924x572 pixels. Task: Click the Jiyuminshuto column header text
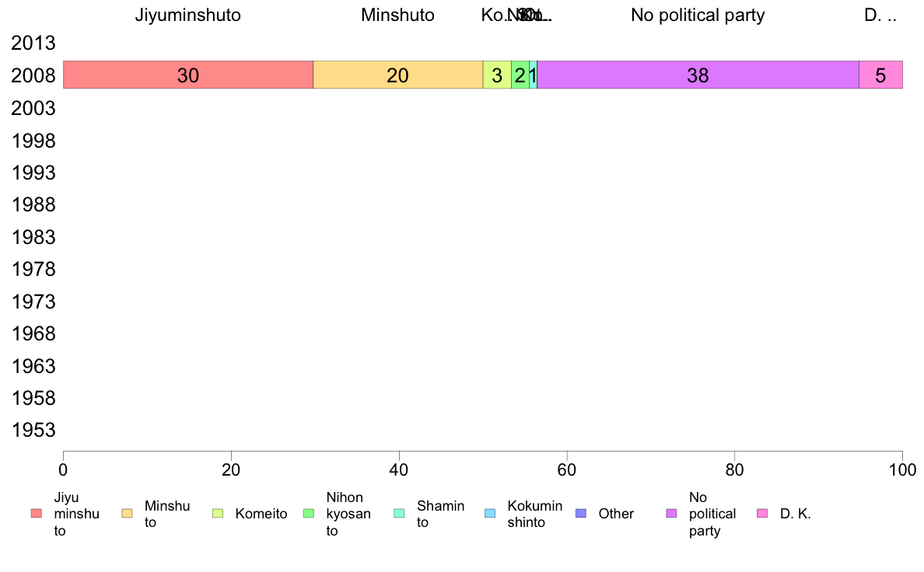(x=188, y=16)
